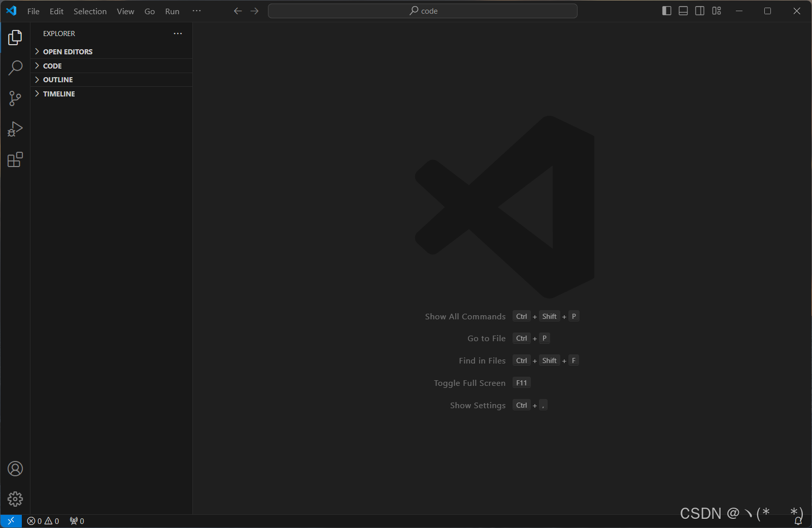Click the EXPLORER panel title
812x528 pixels.
tap(59, 34)
